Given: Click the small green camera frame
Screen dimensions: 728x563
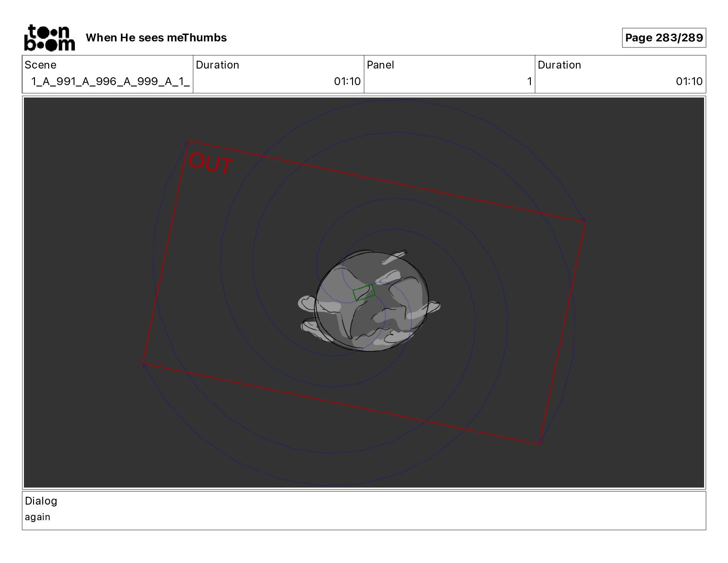Looking at the screenshot, I should [364, 293].
